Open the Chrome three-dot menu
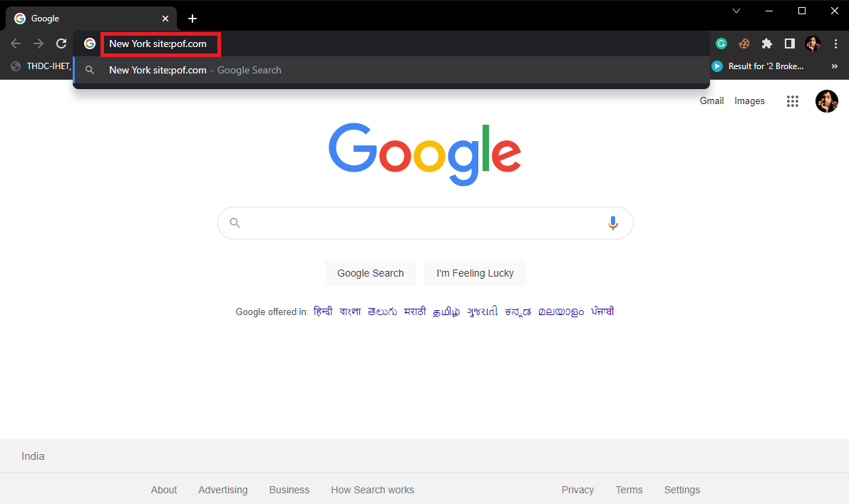 pos(835,44)
